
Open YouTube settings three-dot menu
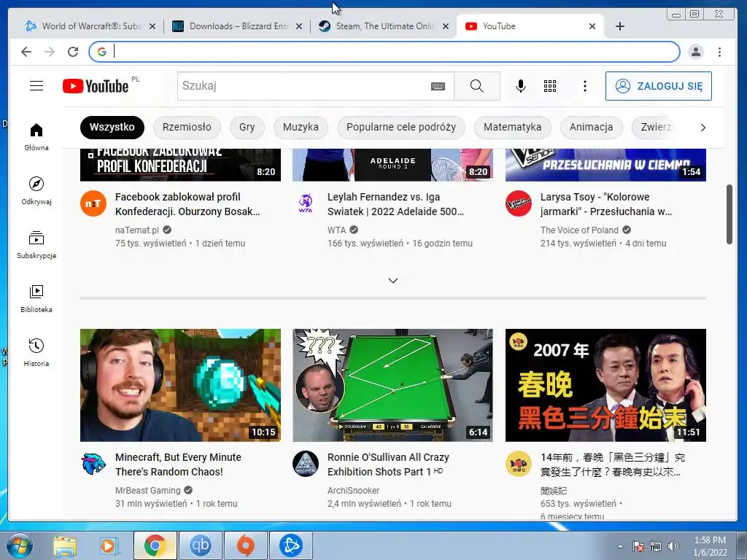tap(585, 86)
